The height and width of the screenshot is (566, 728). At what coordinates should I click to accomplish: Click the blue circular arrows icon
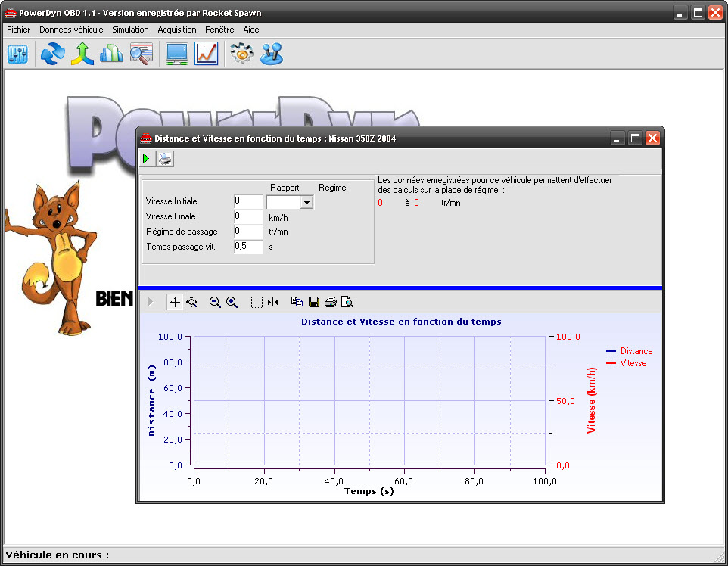53,54
